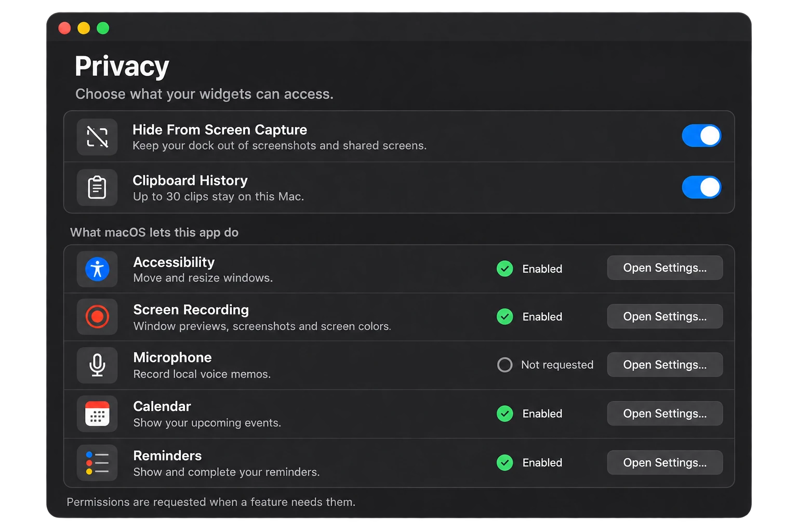Click 'Show and complete your reminders.' text
This screenshot has height=532, width=798.
[227, 472]
